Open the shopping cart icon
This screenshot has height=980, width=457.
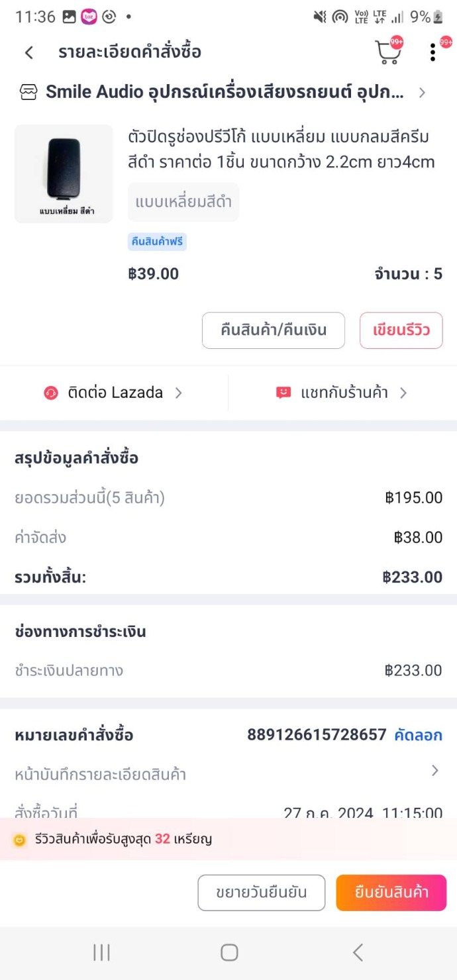[388, 52]
